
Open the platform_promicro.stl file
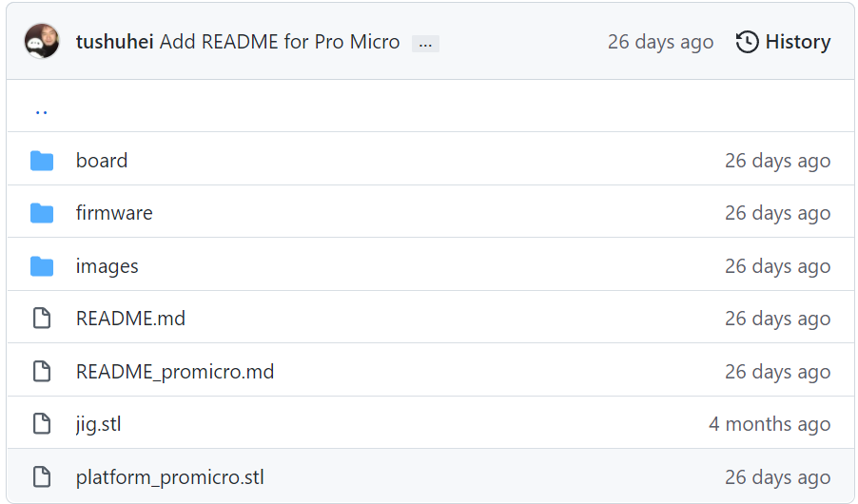pyautogui.click(x=170, y=477)
